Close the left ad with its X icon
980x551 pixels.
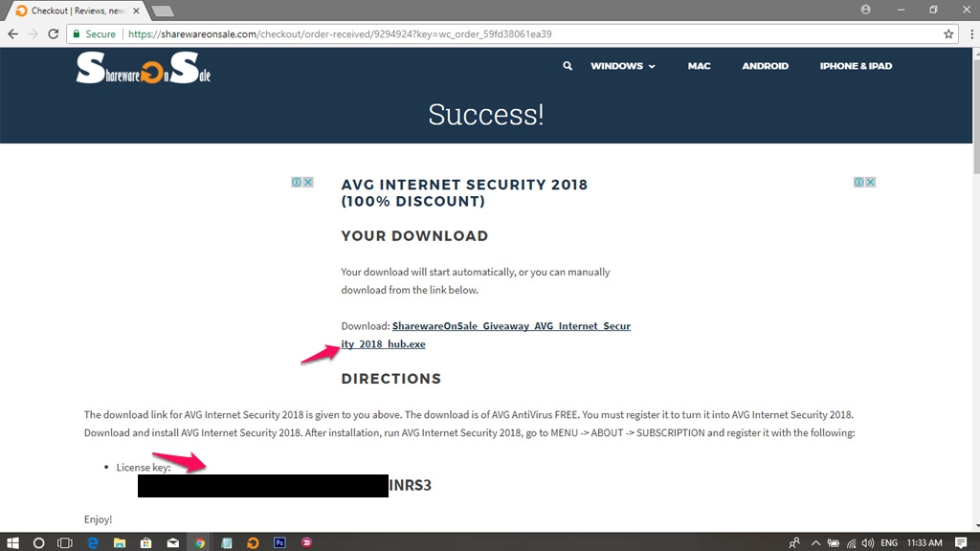click(x=308, y=182)
